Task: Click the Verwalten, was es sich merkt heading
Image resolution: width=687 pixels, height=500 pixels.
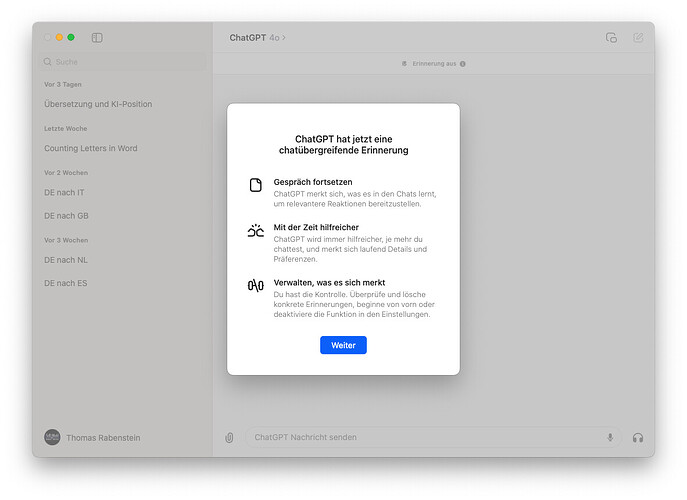Action: pos(329,283)
